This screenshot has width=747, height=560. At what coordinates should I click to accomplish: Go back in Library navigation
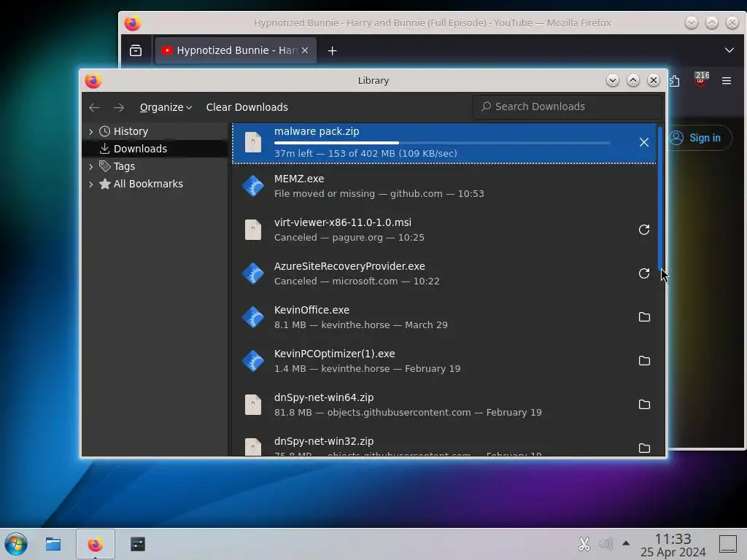click(x=94, y=108)
